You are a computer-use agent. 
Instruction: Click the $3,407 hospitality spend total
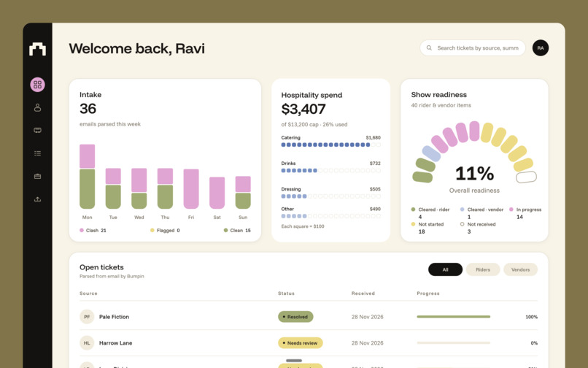(x=303, y=110)
